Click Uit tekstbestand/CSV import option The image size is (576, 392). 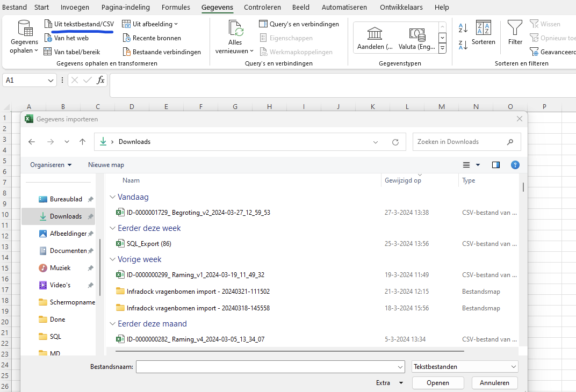pos(79,24)
